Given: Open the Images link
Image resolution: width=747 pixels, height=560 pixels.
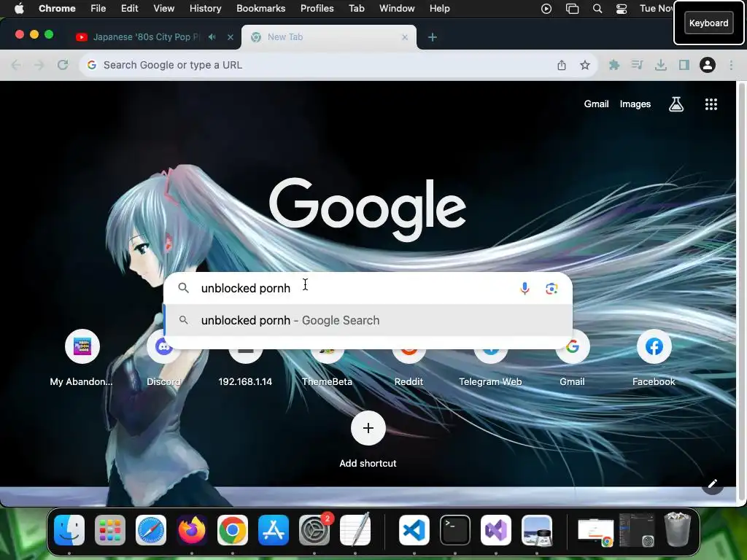Looking at the screenshot, I should pyautogui.click(x=635, y=104).
